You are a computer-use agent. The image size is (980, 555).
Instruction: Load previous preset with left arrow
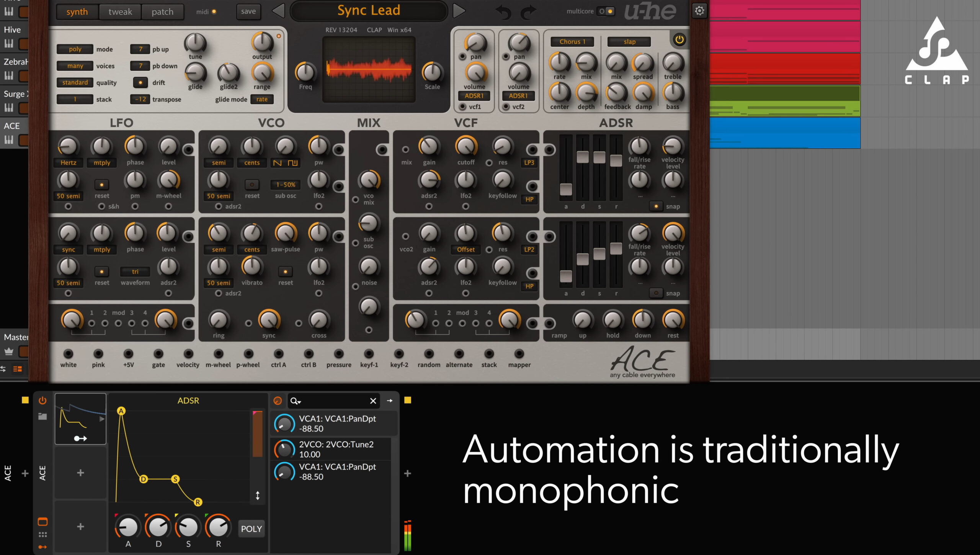click(278, 11)
